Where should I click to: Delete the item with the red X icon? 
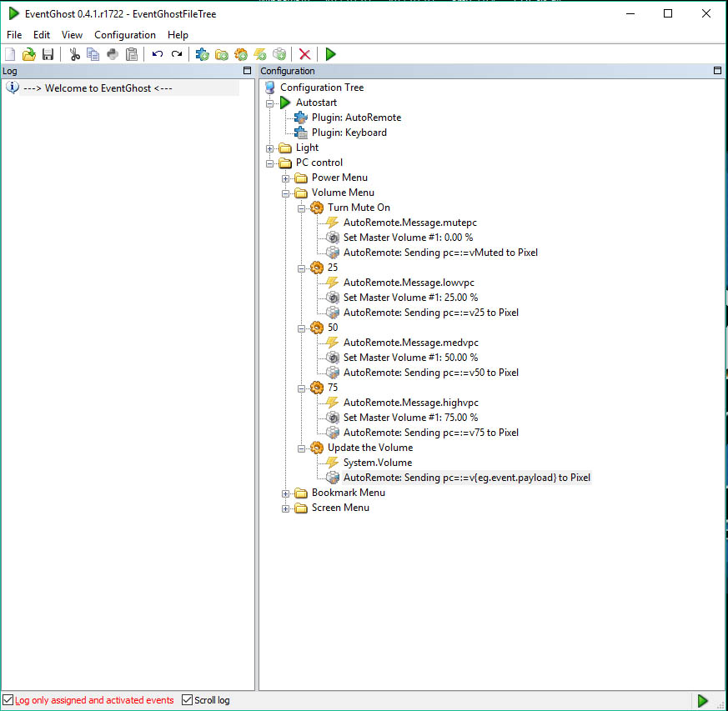point(304,54)
